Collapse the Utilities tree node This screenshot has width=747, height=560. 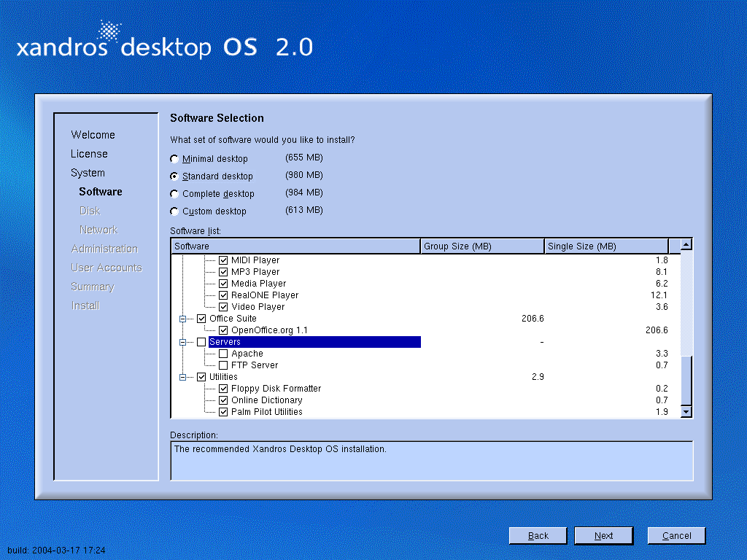[x=182, y=377]
